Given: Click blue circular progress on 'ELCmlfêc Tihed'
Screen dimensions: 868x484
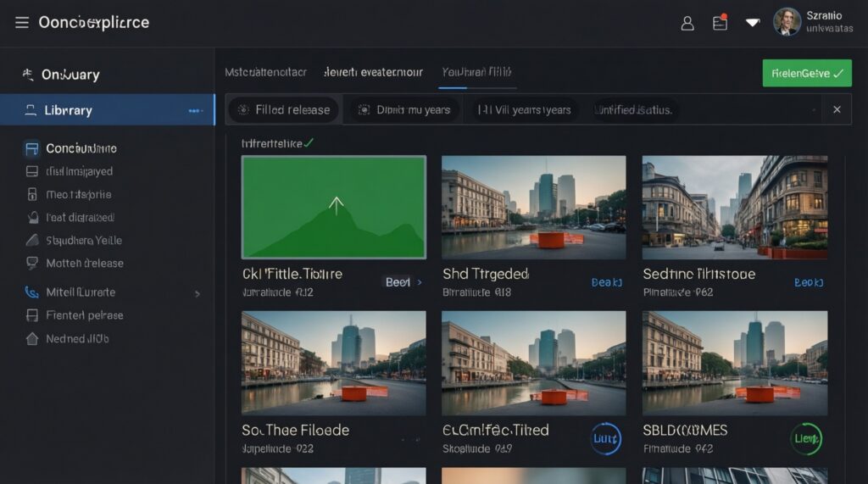Looking at the screenshot, I should tap(605, 438).
